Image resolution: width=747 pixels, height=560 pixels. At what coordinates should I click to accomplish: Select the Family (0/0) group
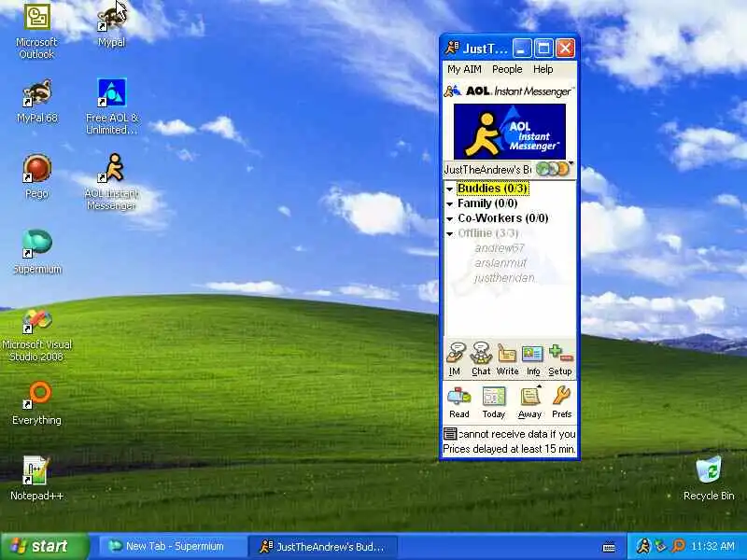[x=487, y=203]
